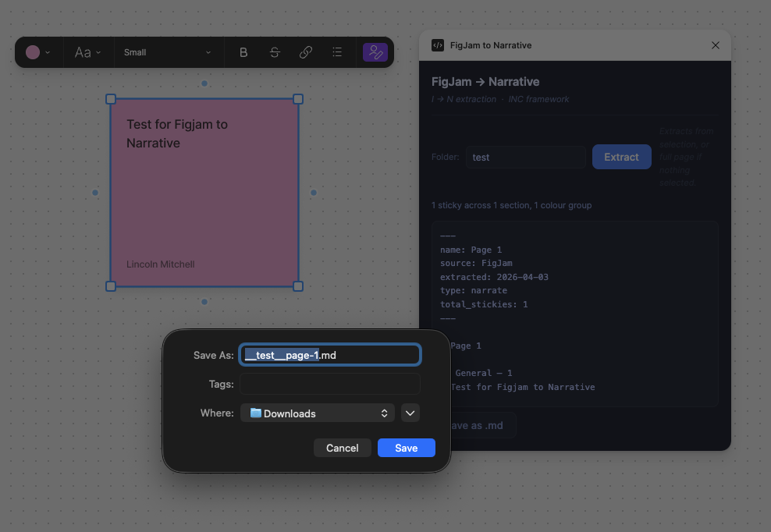Click the FigJam → Narrative heading
This screenshot has width=771, height=532.
pos(485,82)
